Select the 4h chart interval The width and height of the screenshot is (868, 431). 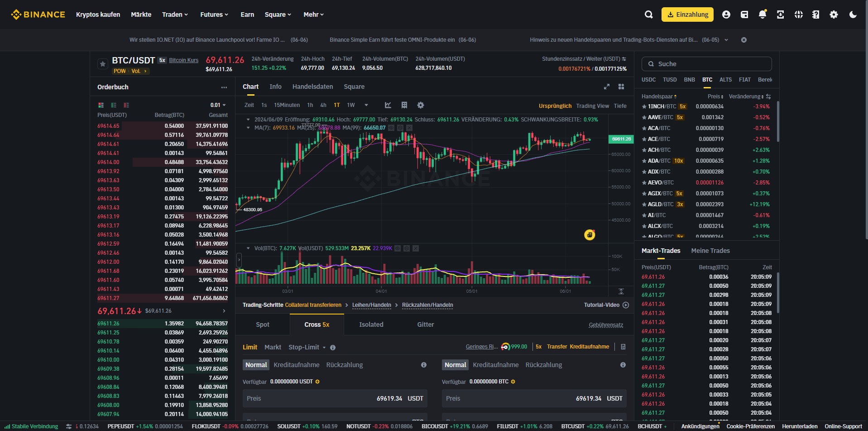click(323, 105)
